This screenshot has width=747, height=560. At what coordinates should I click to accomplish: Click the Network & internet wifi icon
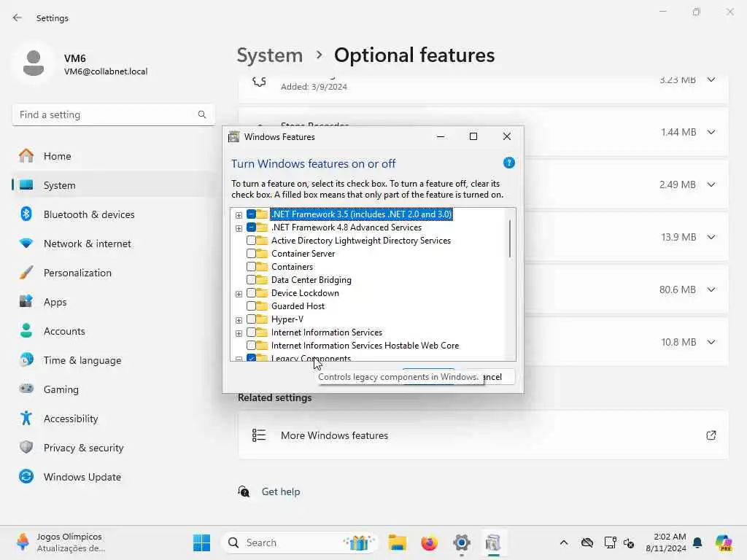26,244
